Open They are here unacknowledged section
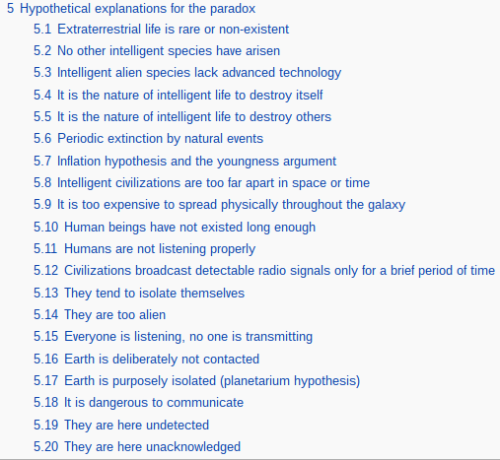Viewport: 500px width, 460px height. pos(137,447)
